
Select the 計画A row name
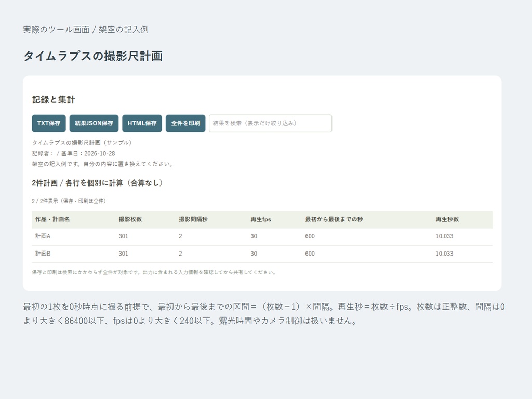click(43, 236)
